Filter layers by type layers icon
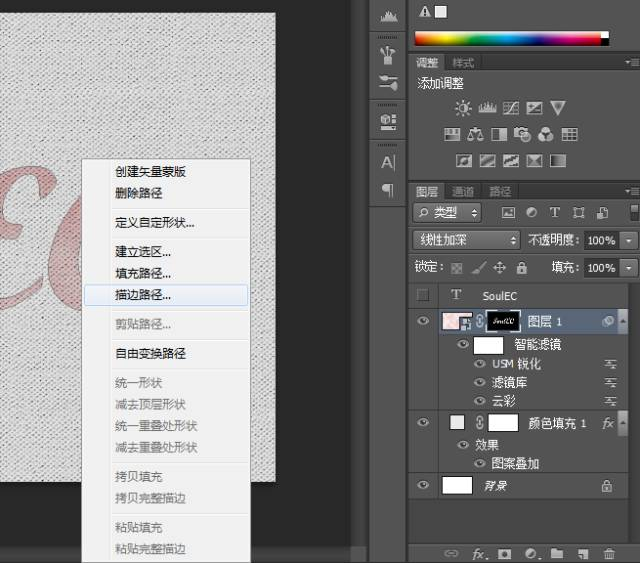The width and height of the screenshot is (640, 563). pos(555,213)
